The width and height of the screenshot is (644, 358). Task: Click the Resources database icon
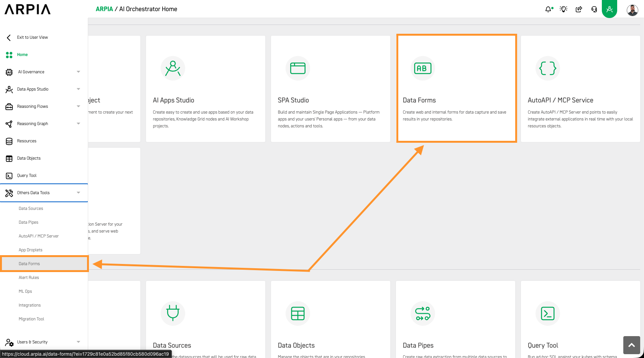click(x=9, y=141)
